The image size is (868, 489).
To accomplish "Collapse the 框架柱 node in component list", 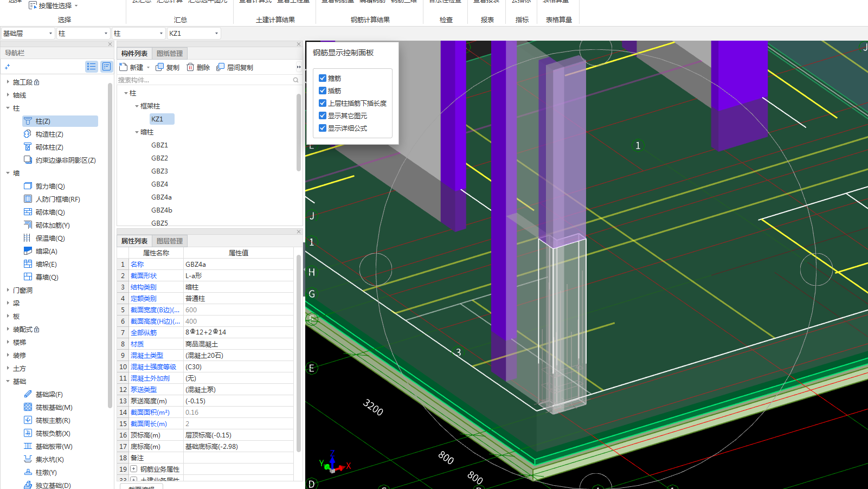I will tap(137, 106).
